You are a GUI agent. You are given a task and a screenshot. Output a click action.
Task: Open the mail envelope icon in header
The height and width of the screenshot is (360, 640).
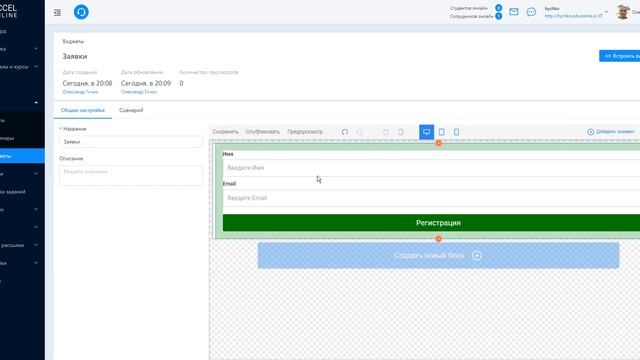point(514,12)
